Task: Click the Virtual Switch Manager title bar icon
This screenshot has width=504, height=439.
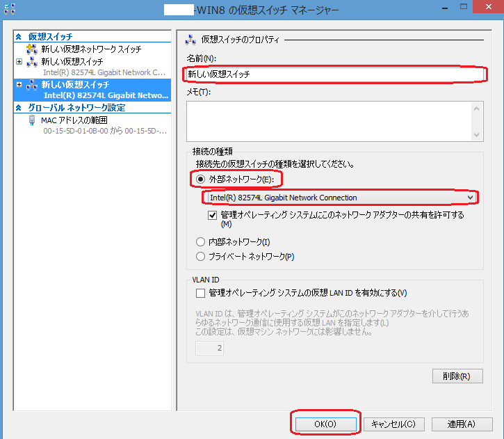Action: click(x=10, y=8)
